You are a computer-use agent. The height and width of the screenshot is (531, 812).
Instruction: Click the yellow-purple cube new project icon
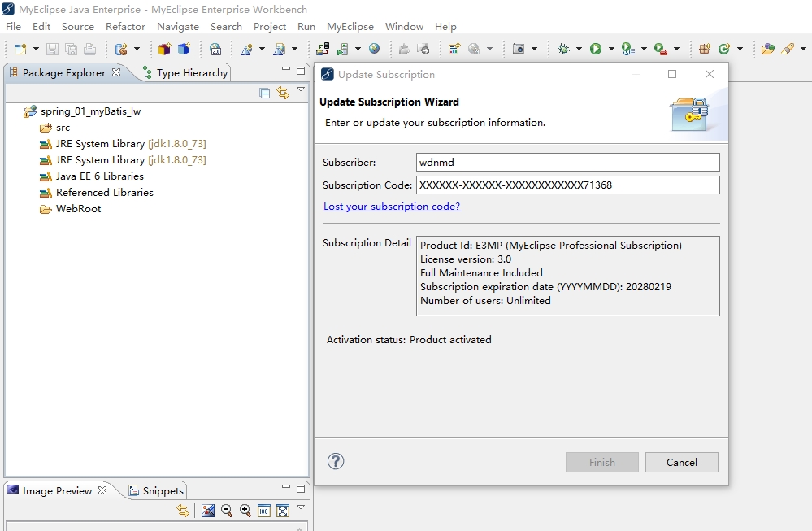(164, 50)
